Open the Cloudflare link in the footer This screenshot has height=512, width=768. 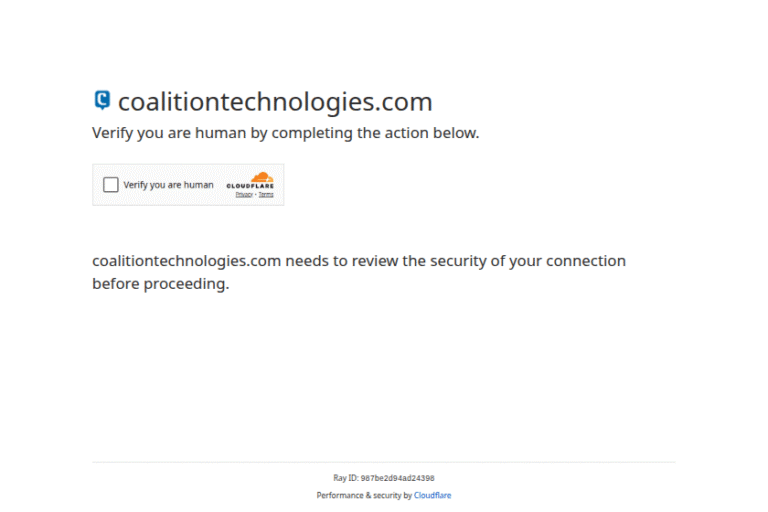click(432, 495)
